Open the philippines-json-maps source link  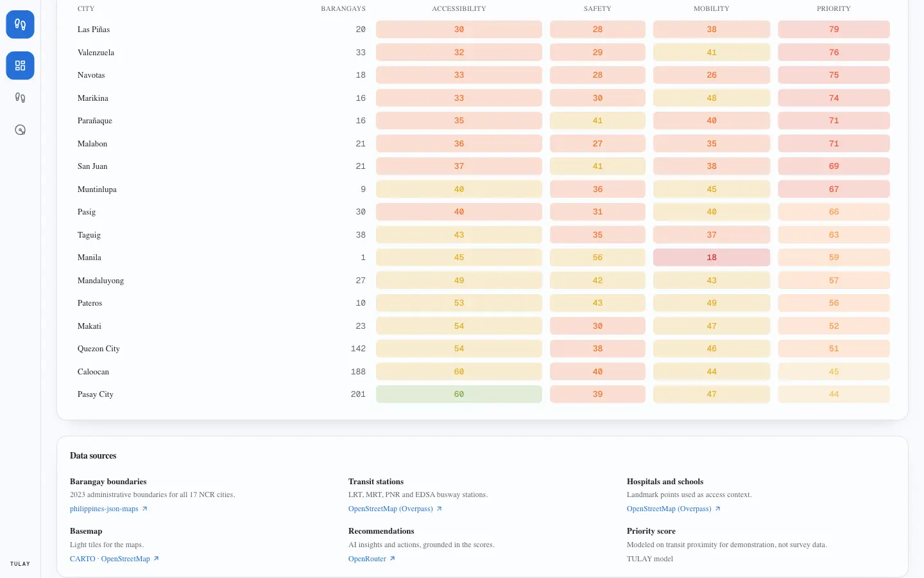click(108, 509)
